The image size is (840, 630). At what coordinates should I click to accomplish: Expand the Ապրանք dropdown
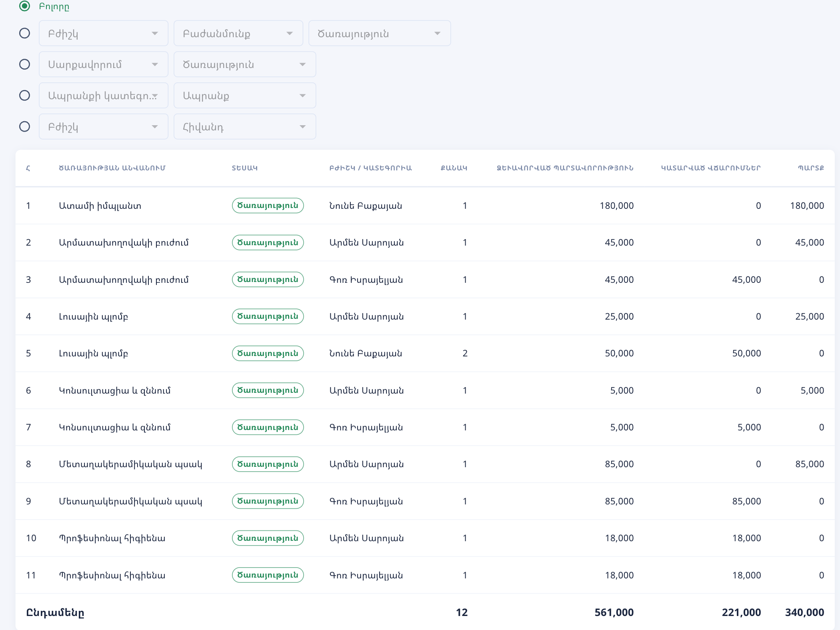pyautogui.click(x=245, y=96)
